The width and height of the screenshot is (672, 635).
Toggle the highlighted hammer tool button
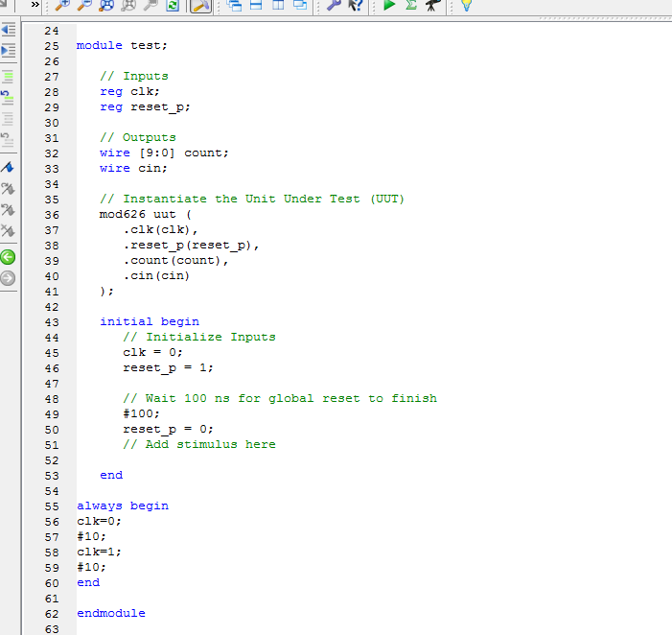(x=201, y=6)
